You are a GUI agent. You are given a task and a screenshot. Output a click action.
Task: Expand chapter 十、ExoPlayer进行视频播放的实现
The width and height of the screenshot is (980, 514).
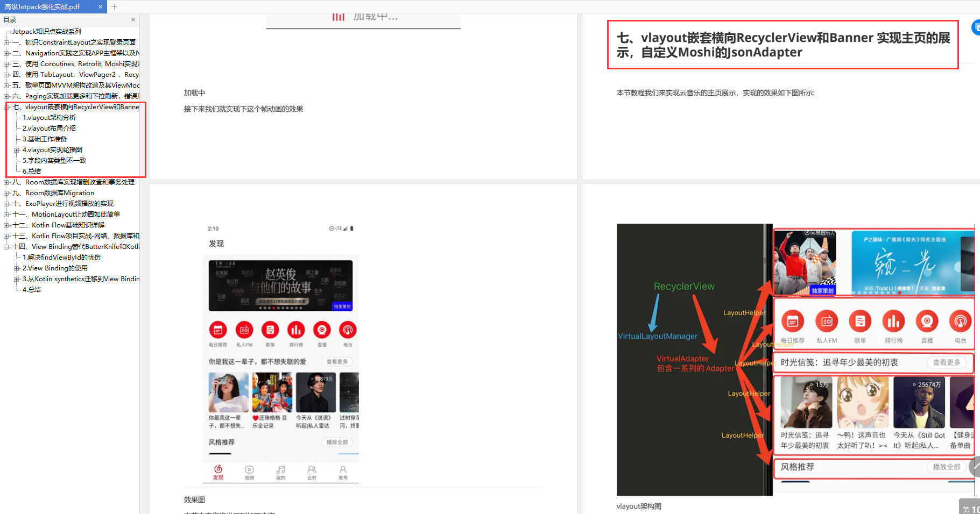pos(6,204)
